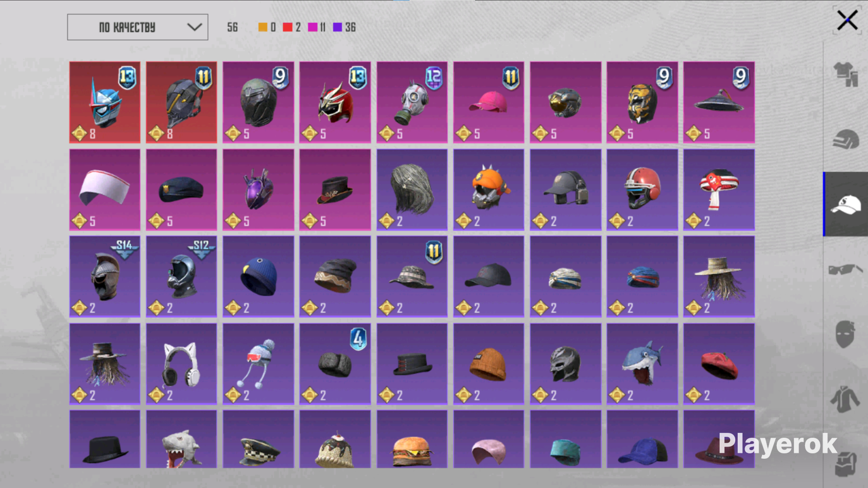
Task: Open the face mask category
Action: [846, 334]
